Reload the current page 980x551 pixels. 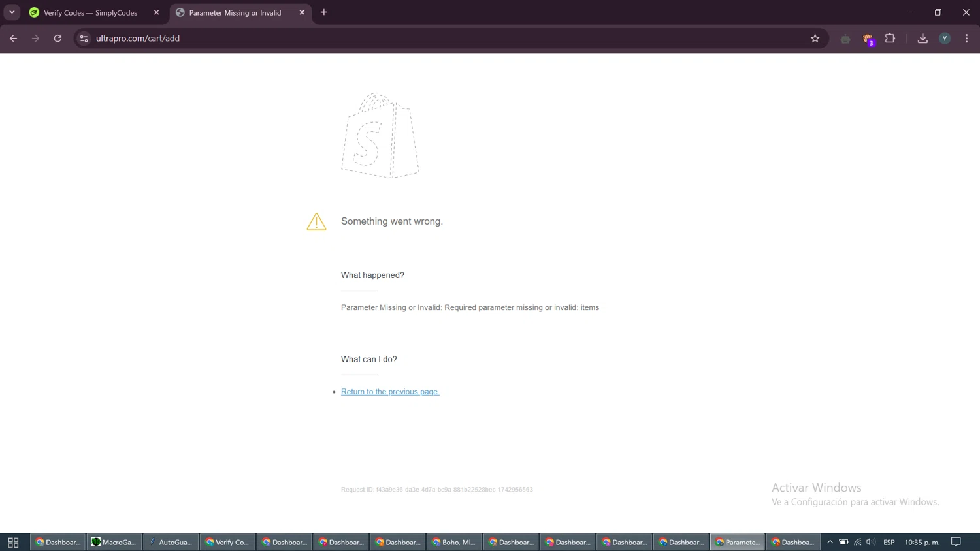pyautogui.click(x=57, y=39)
